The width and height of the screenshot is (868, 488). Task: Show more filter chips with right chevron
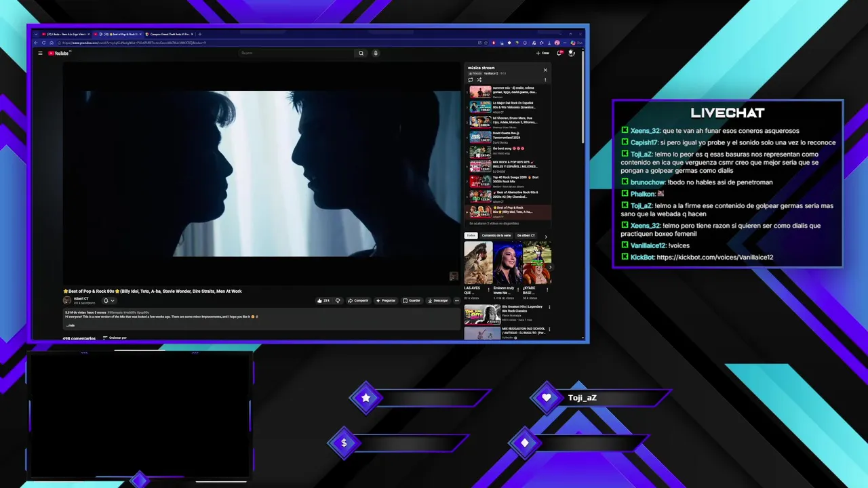[546, 237]
